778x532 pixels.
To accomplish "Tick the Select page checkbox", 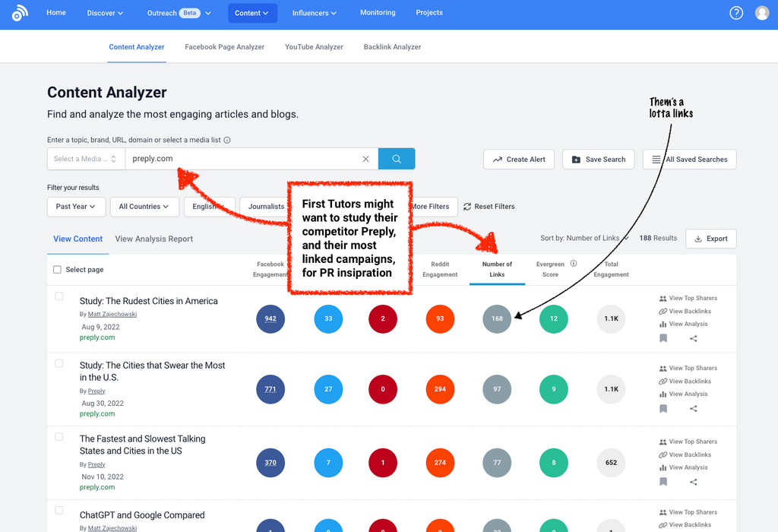I will click(x=57, y=270).
